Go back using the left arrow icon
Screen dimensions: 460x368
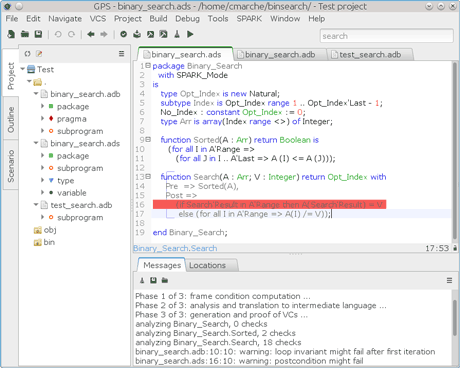point(91,34)
